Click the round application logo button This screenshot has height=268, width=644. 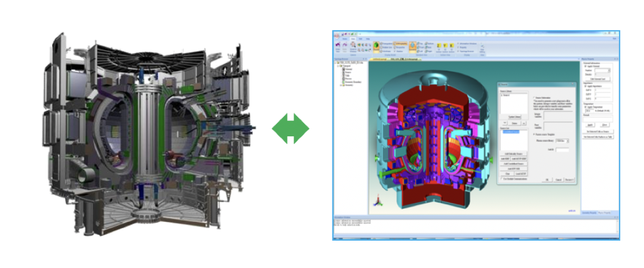[337, 36]
